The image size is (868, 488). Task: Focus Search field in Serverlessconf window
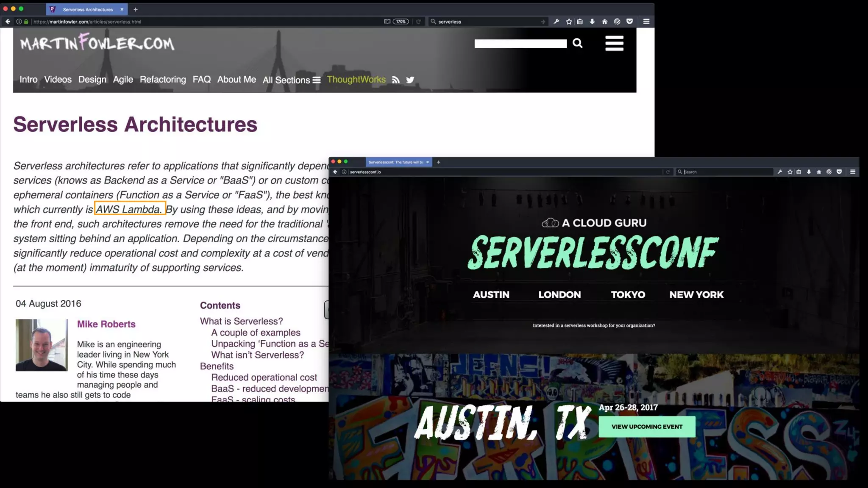click(725, 172)
